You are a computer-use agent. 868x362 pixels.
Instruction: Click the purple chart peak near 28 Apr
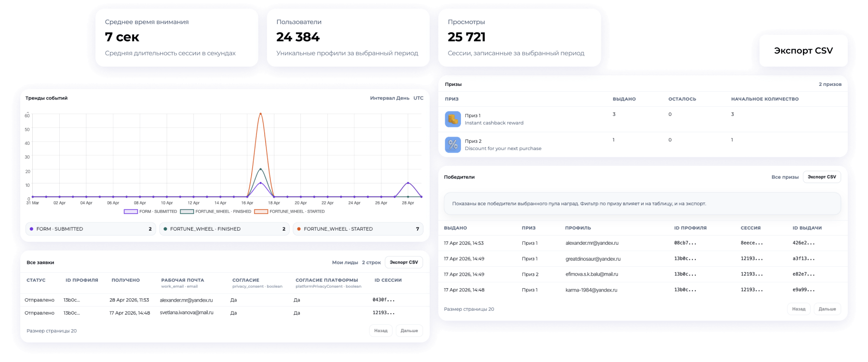[x=408, y=183]
